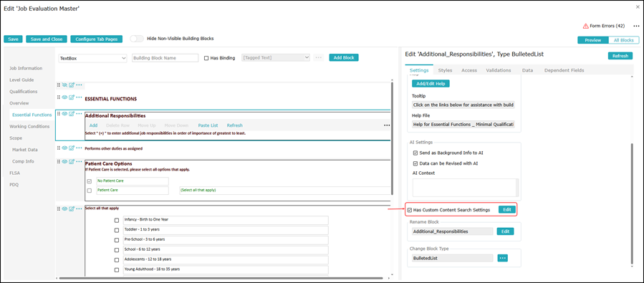Show the hidden block above ESSENTIAL FUNCTIONS
The image size is (644, 283).
pos(64,85)
